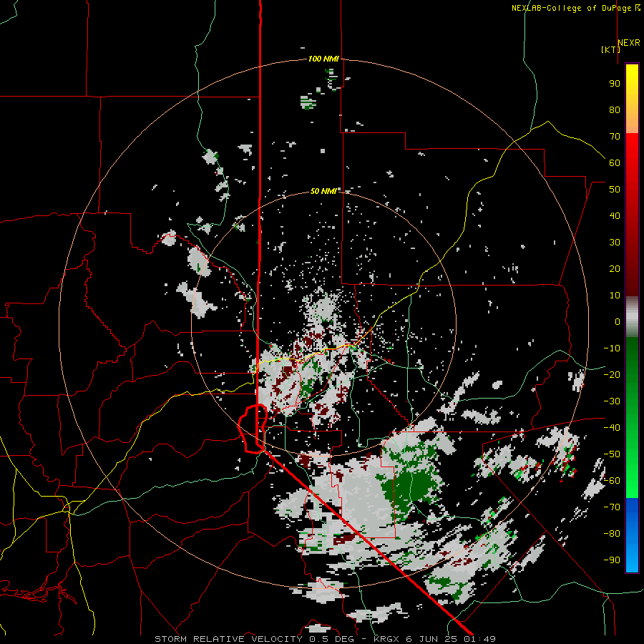644x644 pixels.
Task: Click the NEXLAB-College of DuPage title text
Action: 571,8
